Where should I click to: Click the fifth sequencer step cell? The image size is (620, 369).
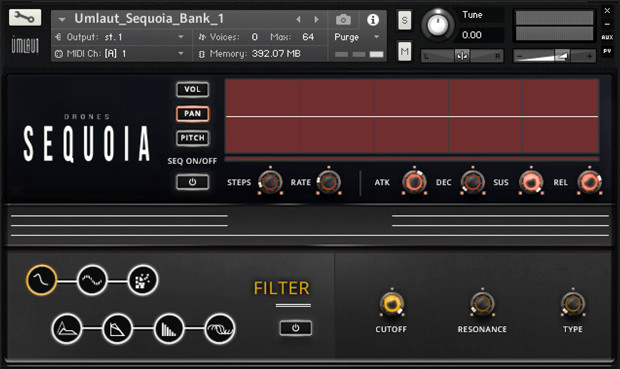(x=560, y=116)
